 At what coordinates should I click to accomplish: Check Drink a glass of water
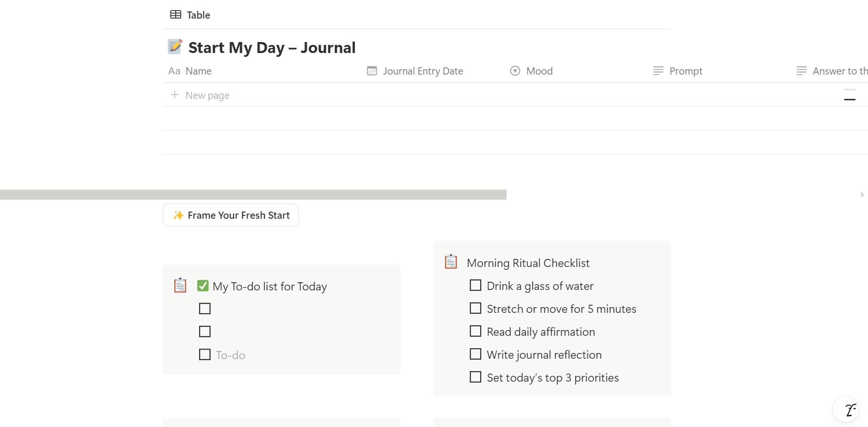476,286
